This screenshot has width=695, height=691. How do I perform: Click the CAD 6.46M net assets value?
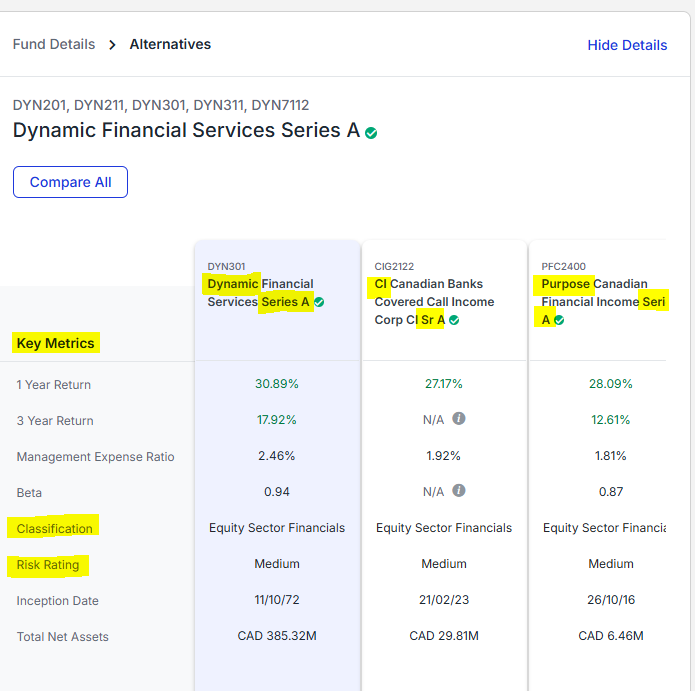(x=611, y=636)
